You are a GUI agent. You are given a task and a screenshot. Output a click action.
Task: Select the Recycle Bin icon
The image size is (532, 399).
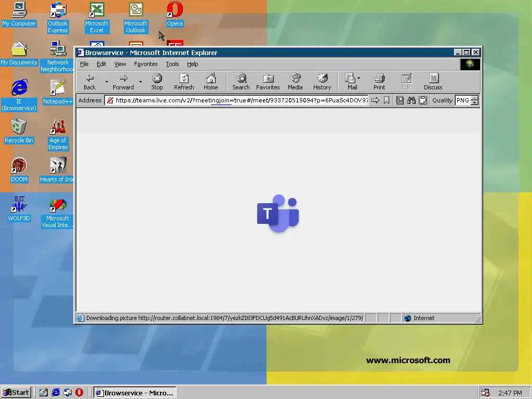pyautogui.click(x=19, y=131)
